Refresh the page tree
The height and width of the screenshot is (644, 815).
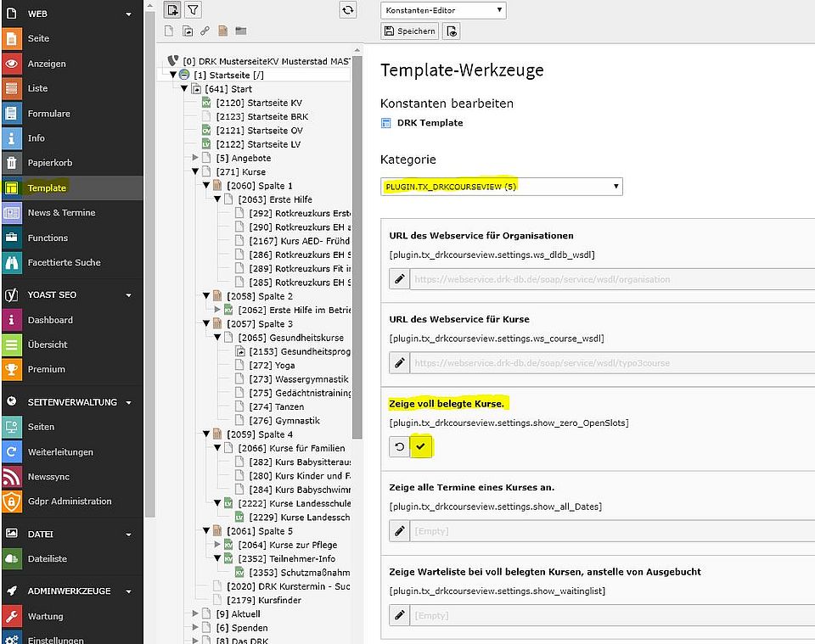tap(348, 10)
